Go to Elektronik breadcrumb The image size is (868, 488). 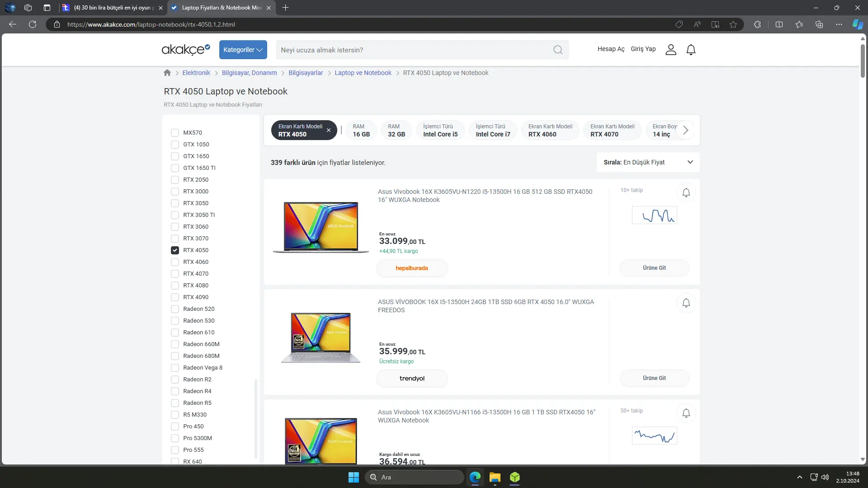(196, 73)
